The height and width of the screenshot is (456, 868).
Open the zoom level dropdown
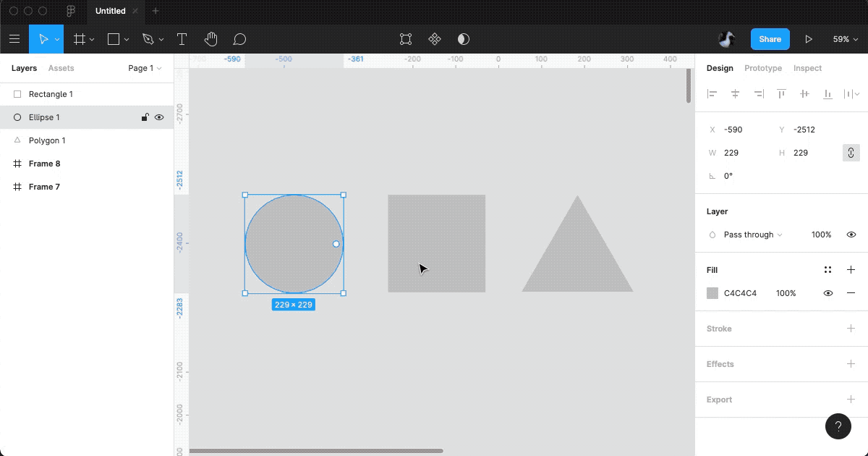(x=845, y=39)
